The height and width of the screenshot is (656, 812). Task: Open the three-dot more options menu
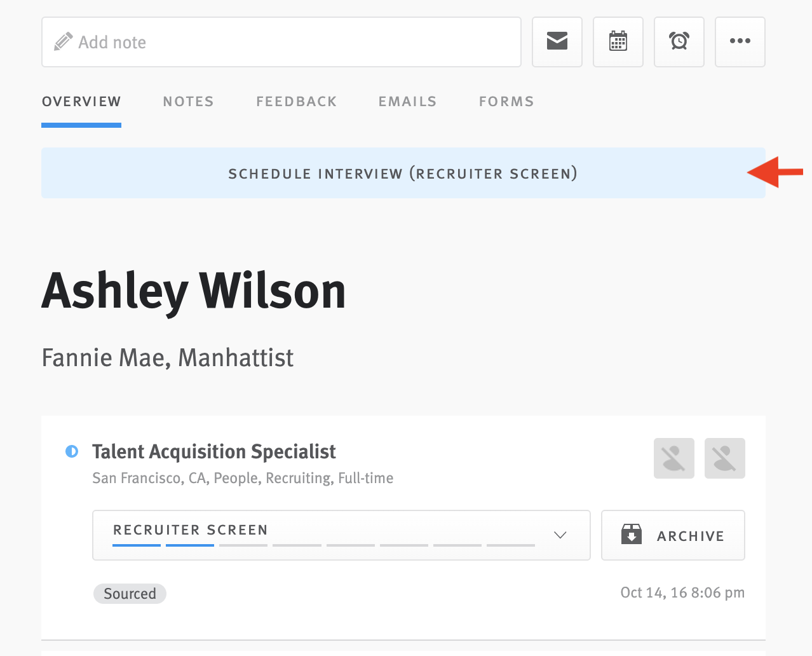740,42
